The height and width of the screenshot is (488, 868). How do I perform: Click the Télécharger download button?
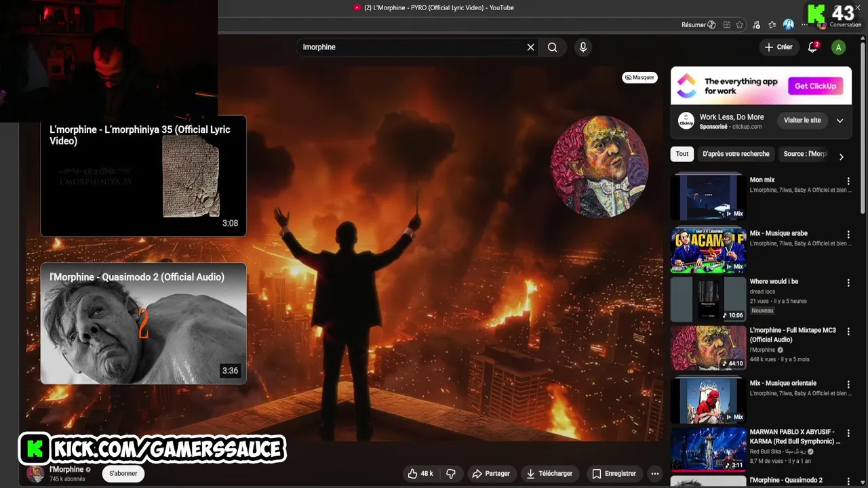coord(549,474)
